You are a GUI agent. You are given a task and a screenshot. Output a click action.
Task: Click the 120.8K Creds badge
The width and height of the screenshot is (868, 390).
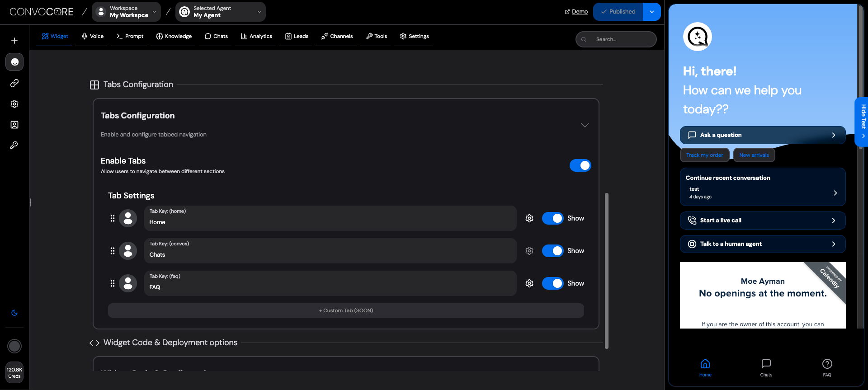click(14, 373)
